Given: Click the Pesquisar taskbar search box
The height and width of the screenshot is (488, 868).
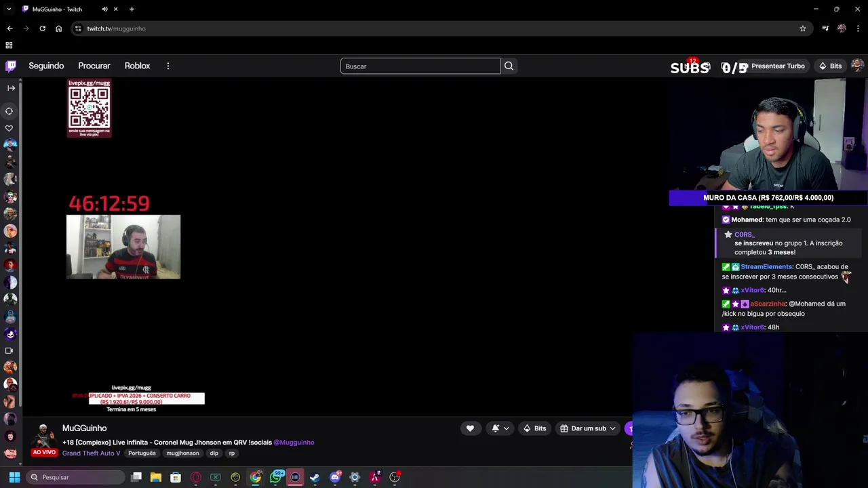Looking at the screenshot, I should click(x=75, y=477).
